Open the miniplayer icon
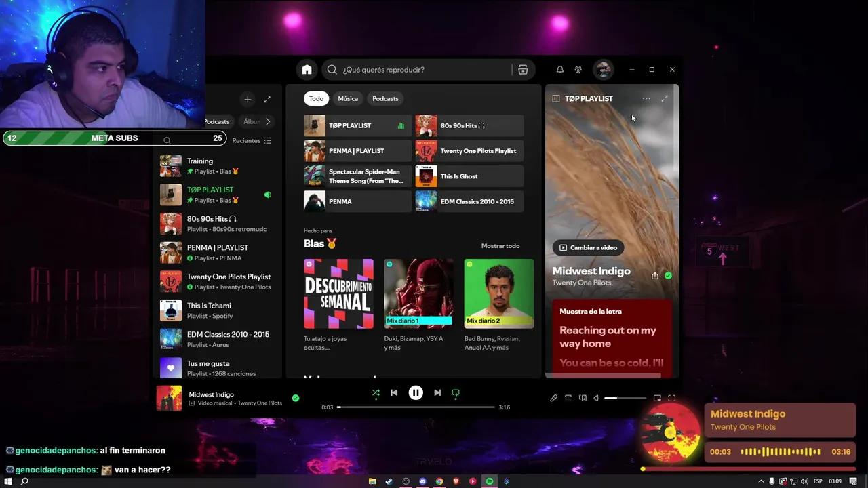Image resolution: width=868 pixels, height=488 pixels. [x=657, y=398]
